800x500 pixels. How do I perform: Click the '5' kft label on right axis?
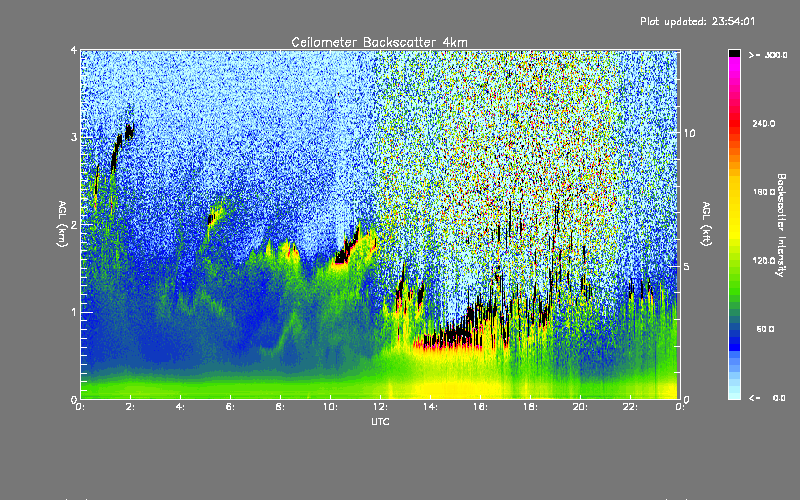(x=686, y=266)
